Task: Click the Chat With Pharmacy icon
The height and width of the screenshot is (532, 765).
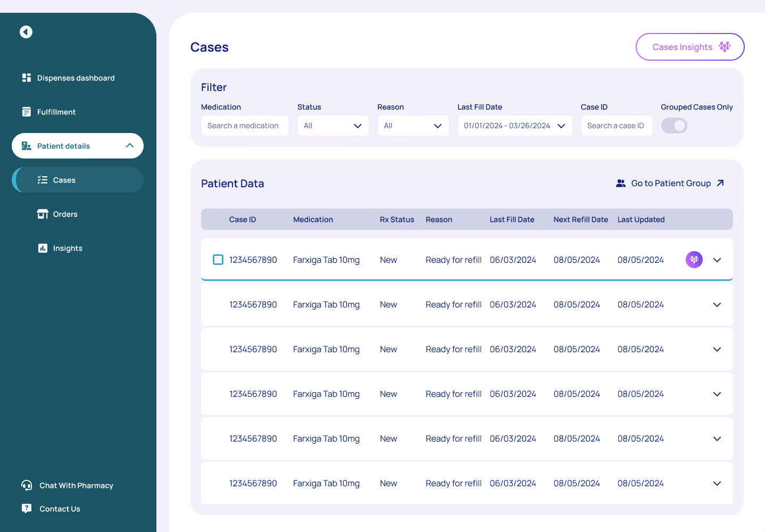Action: click(x=27, y=485)
